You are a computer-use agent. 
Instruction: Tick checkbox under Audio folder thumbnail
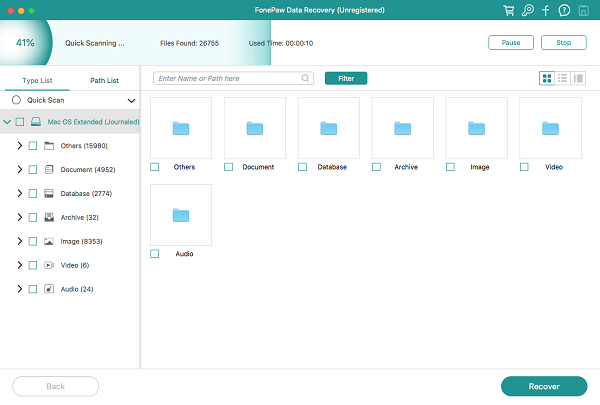(155, 254)
